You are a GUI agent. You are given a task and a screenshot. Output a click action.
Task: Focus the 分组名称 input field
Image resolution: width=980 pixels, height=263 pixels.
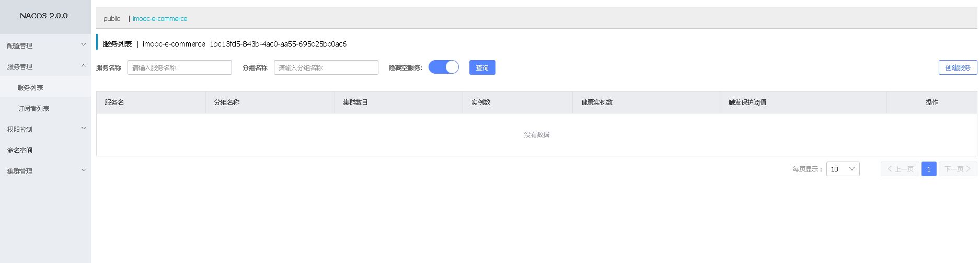coord(326,67)
